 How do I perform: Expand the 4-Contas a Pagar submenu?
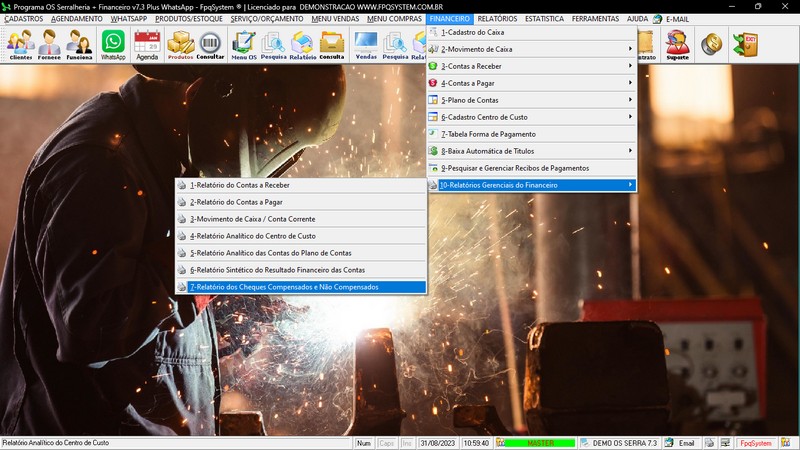click(x=532, y=82)
